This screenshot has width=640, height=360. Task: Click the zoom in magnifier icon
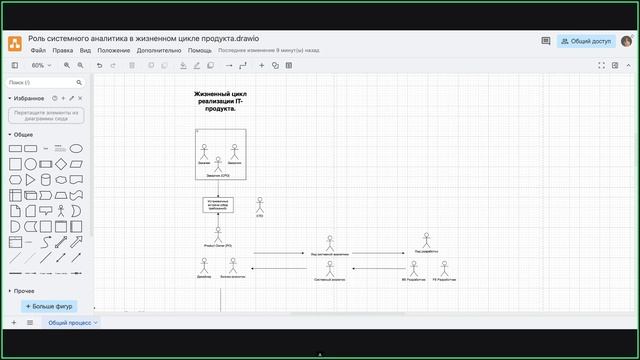pyautogui.click(x=67, y=65)
